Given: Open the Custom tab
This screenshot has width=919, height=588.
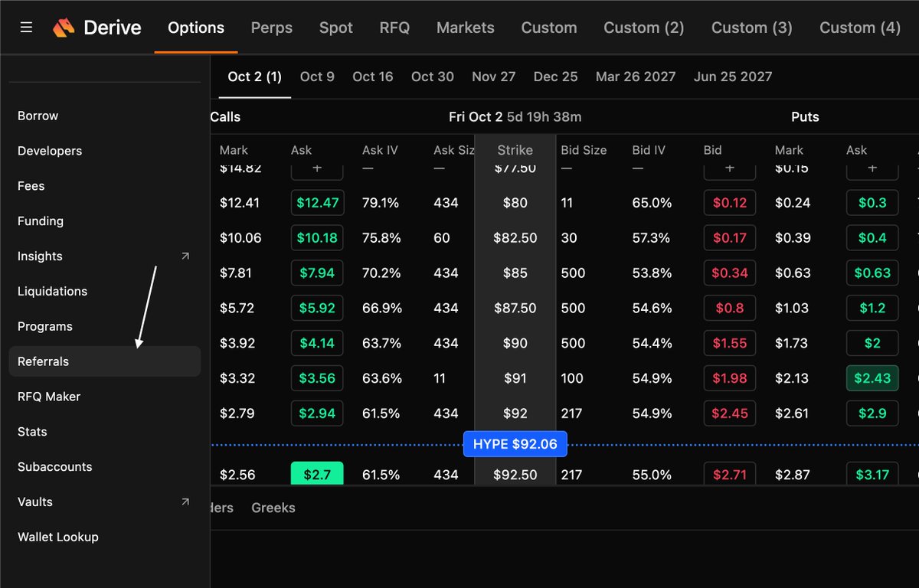Looking at the screenshot, I should pos(549,28).
